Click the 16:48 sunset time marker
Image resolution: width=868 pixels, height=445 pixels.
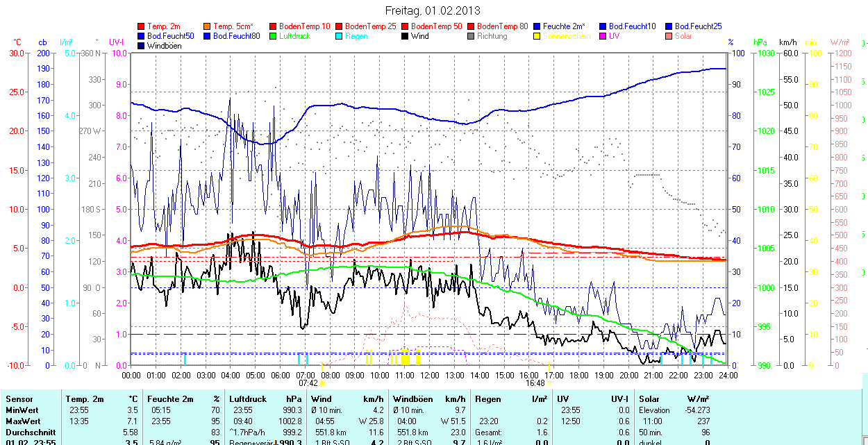(x=535, y=383)
